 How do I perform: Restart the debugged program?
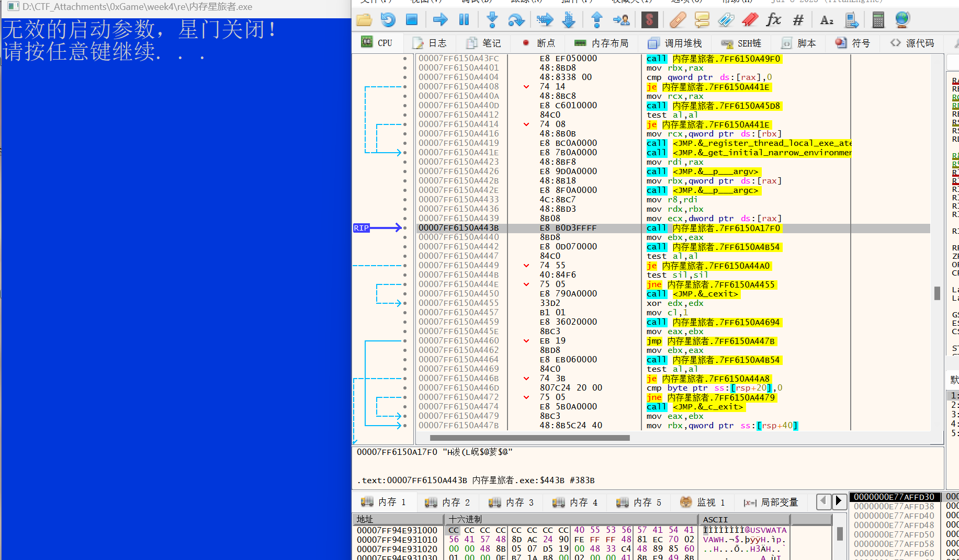tap(388, 20)
